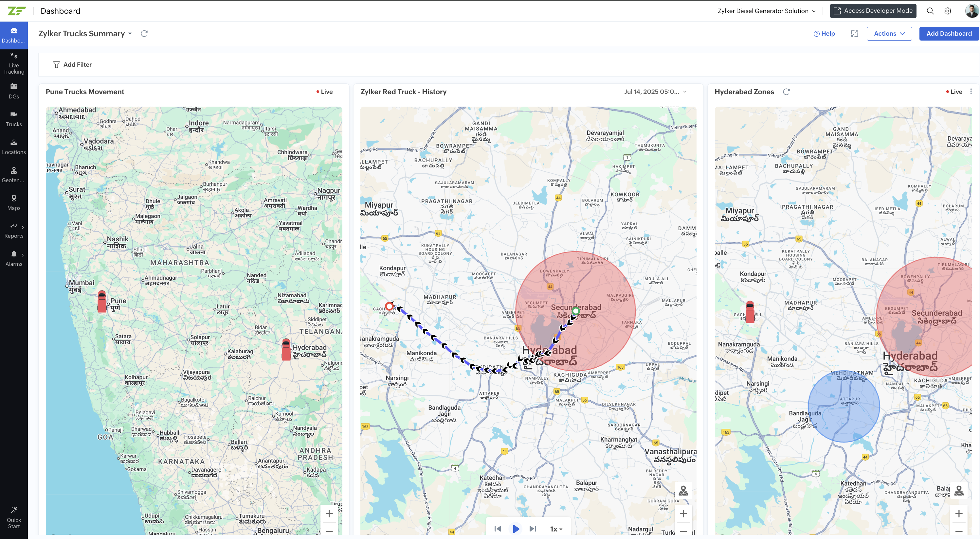This screenshot has height=539, width=980.
Task: Click Access Developer Mode button
Action: (873, 11)
